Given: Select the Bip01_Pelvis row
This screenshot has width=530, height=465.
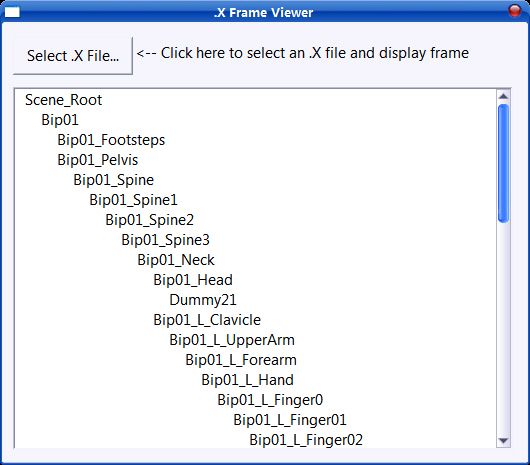Looking at the screenshot, I should [98, 160].
